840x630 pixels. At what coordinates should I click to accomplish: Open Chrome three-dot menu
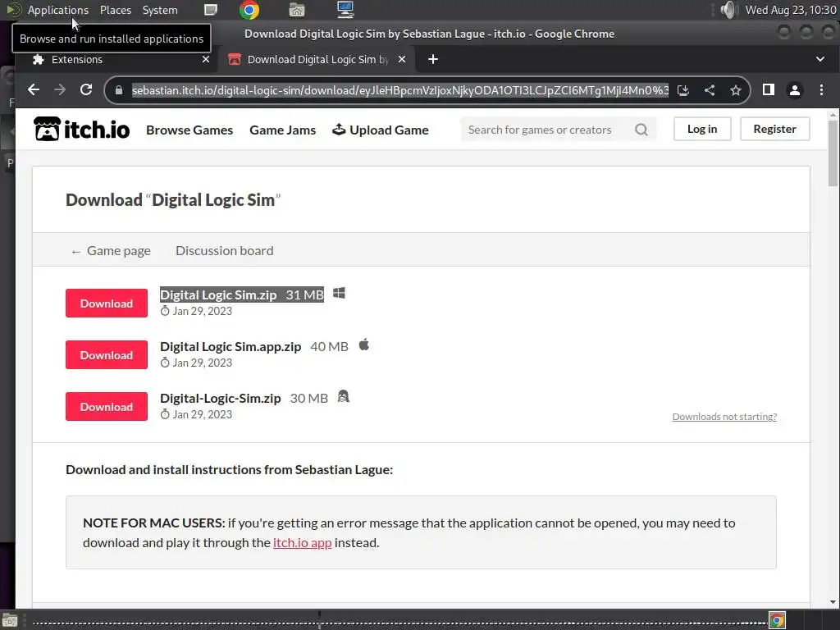(x=821, y=90)
